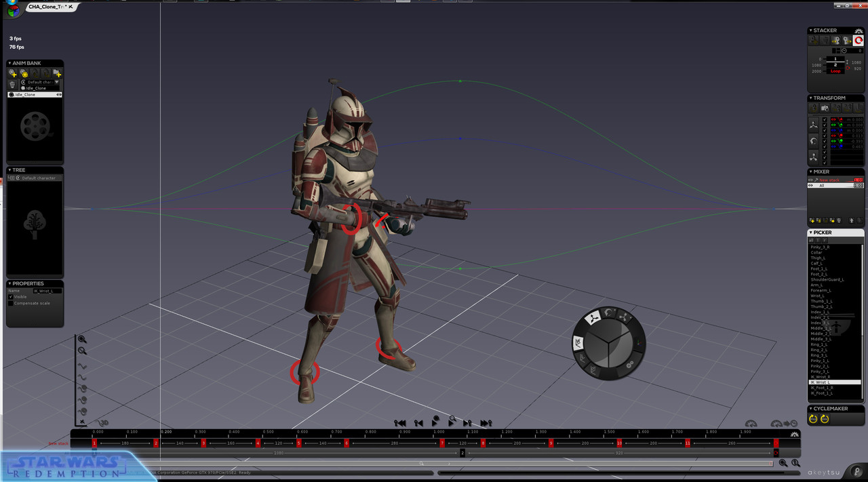Jump to first keyframe
This screenshot has width=868, height=482.
point(400,424)
